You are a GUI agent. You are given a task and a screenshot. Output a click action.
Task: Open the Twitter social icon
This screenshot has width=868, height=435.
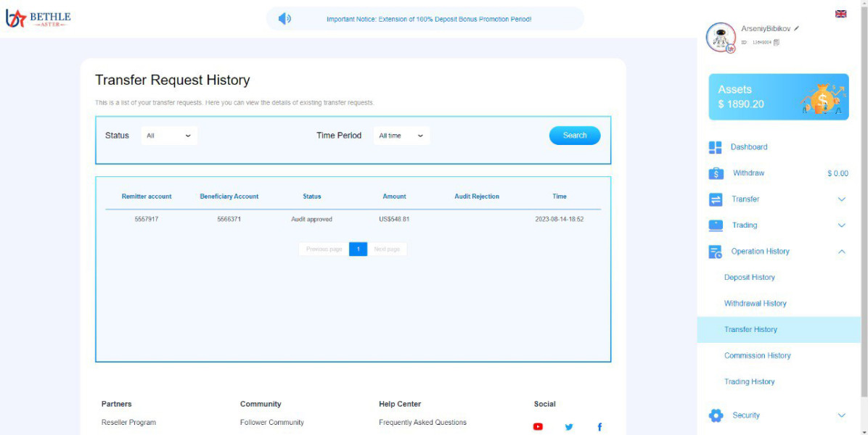point(569,427)
